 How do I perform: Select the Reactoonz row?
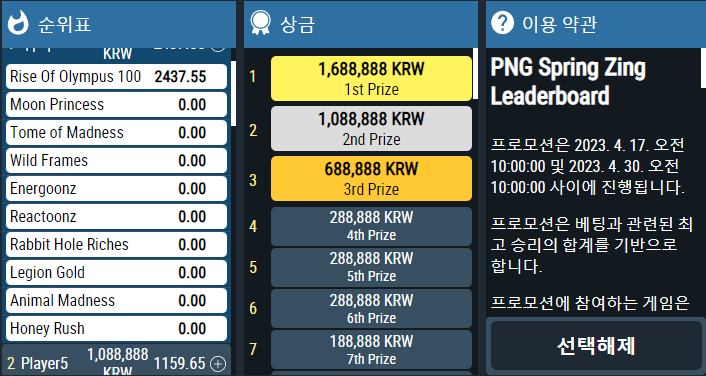[116, 217]
